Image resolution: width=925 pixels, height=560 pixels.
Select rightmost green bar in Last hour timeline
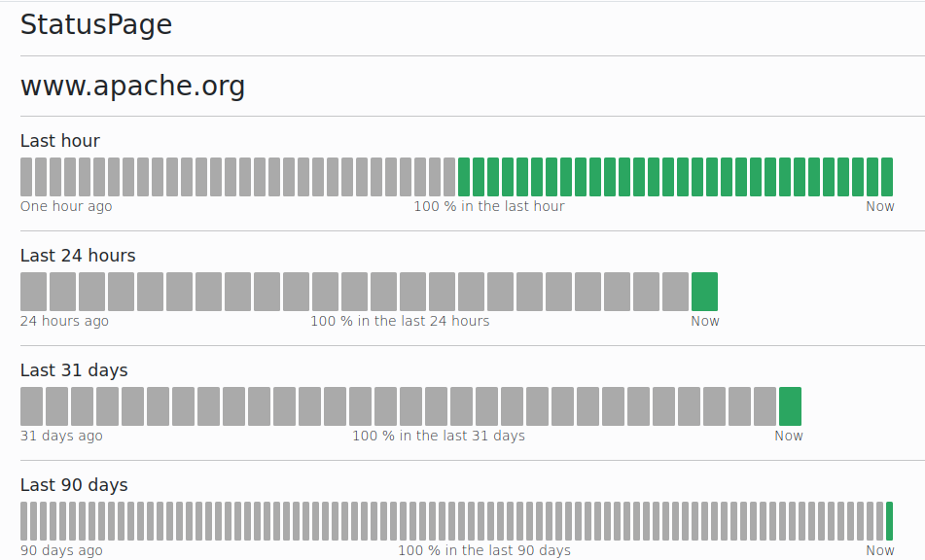coord(886,177)
